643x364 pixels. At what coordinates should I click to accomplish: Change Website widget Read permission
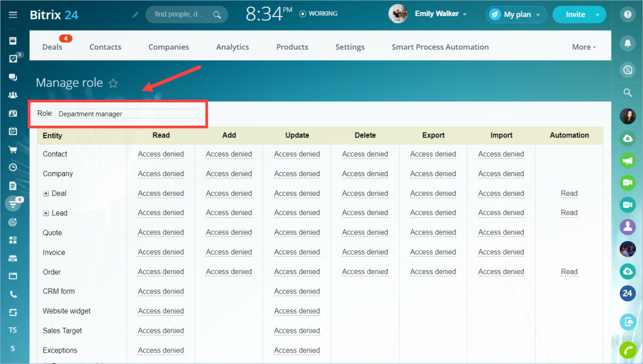tap(161, 311)
